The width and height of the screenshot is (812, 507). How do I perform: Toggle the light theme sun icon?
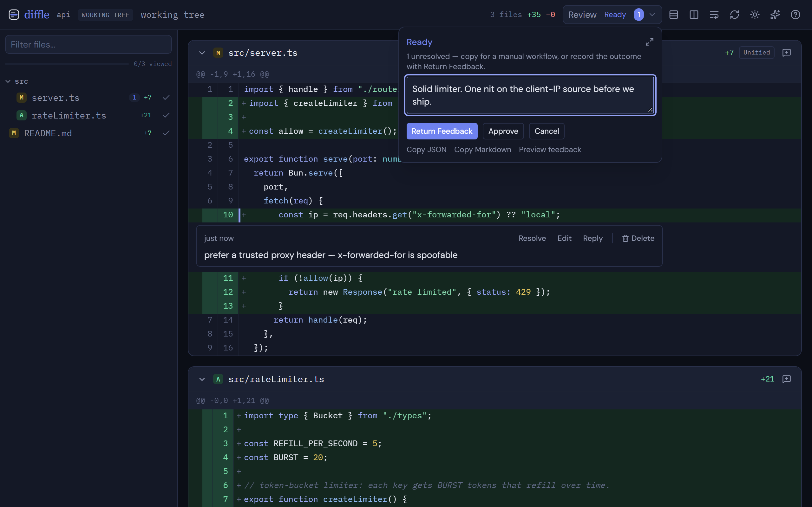click(755, 15)
